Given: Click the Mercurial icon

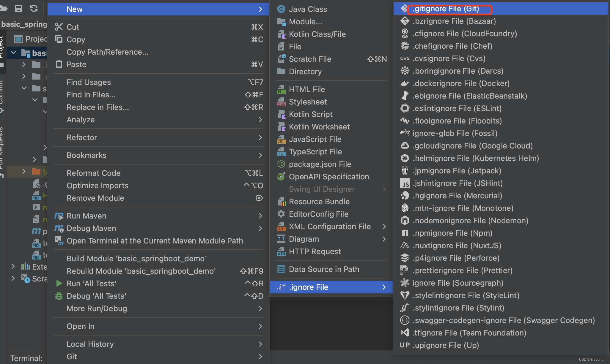Looking at the screenshot, I should point(405,196).
